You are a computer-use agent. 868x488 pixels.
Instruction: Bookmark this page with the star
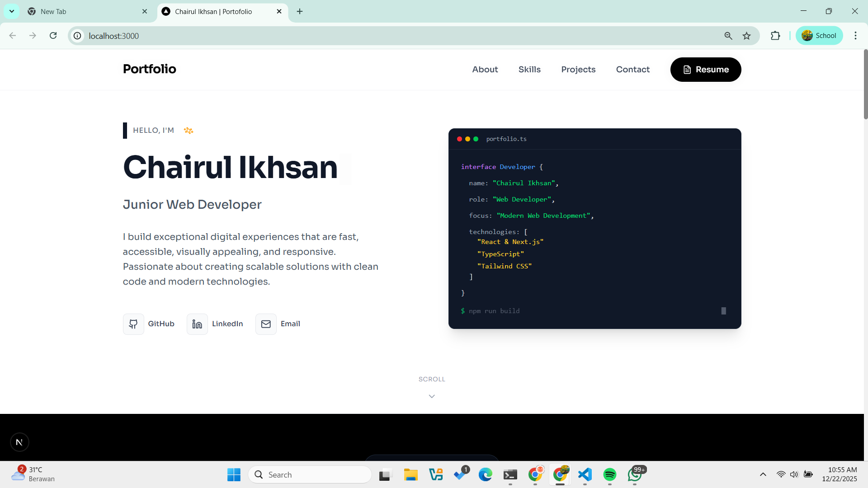click(x=747, y=36)
